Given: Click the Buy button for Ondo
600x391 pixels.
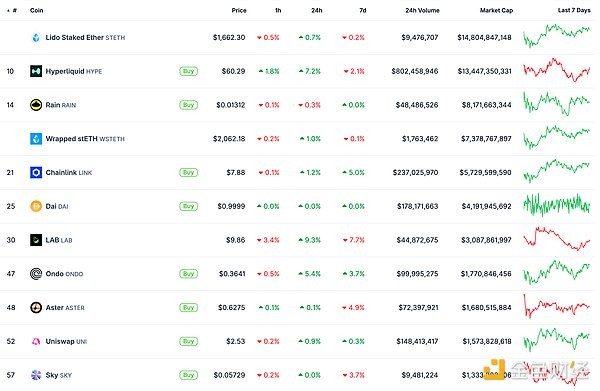Looking at the screenshot, I should (189, 274).
